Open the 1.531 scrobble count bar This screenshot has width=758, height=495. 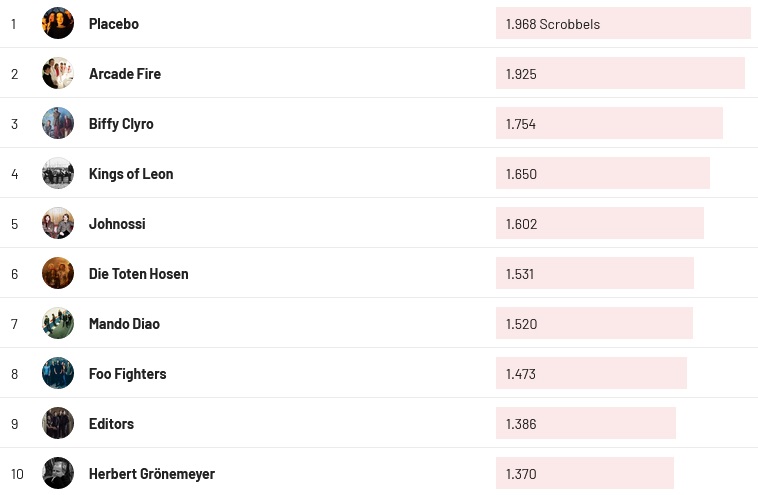pos(594,273)
